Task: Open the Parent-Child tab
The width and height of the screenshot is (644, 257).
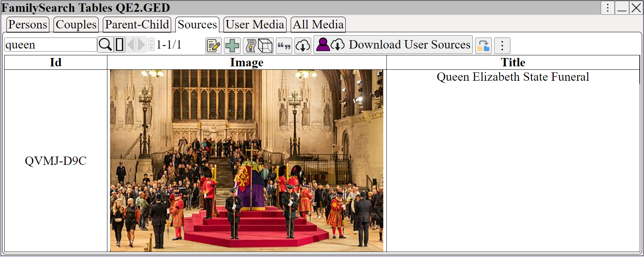Action: point(137,25)
